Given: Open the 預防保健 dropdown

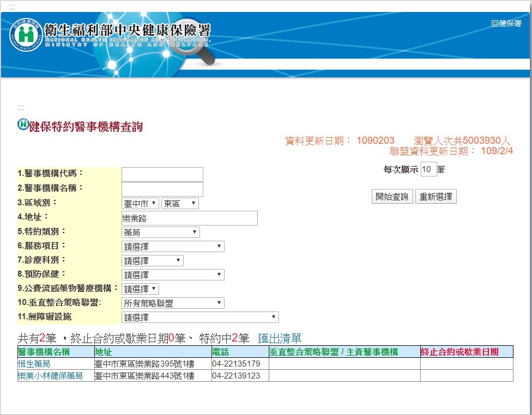Looking at the screenshot, I should [173, 275].
